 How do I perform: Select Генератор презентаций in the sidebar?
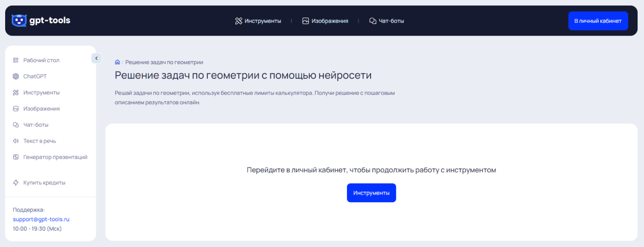(55, 157)
